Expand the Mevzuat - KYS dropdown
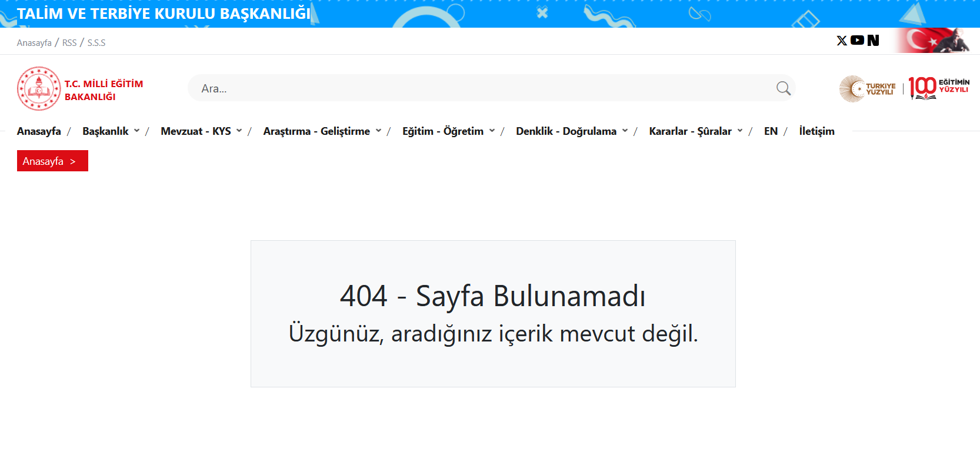980x471 pixels. tap(201, 131)
